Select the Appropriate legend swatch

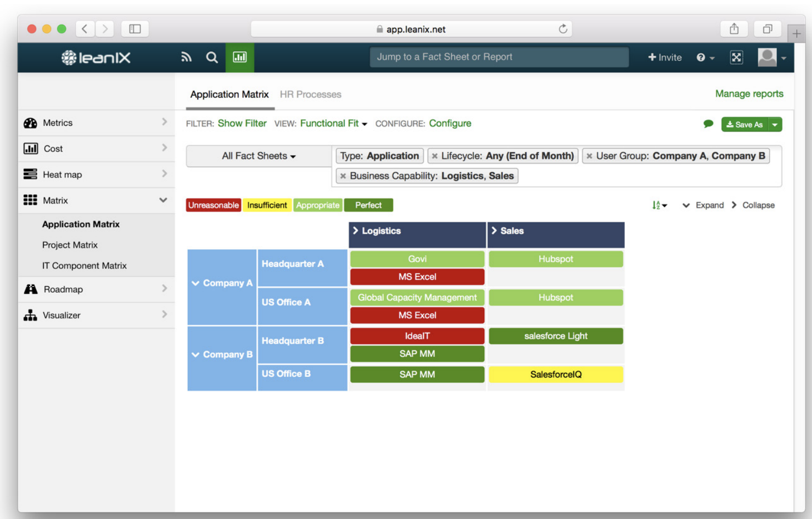tap(318, 205)
